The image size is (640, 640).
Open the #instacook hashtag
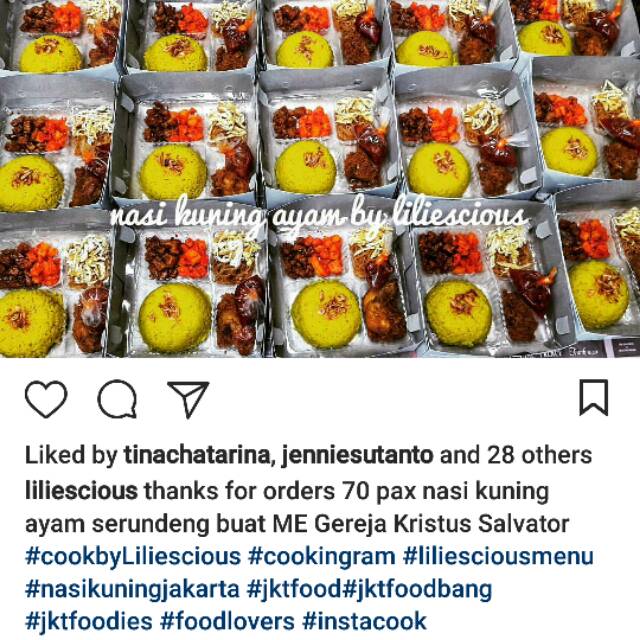(364, 622)
